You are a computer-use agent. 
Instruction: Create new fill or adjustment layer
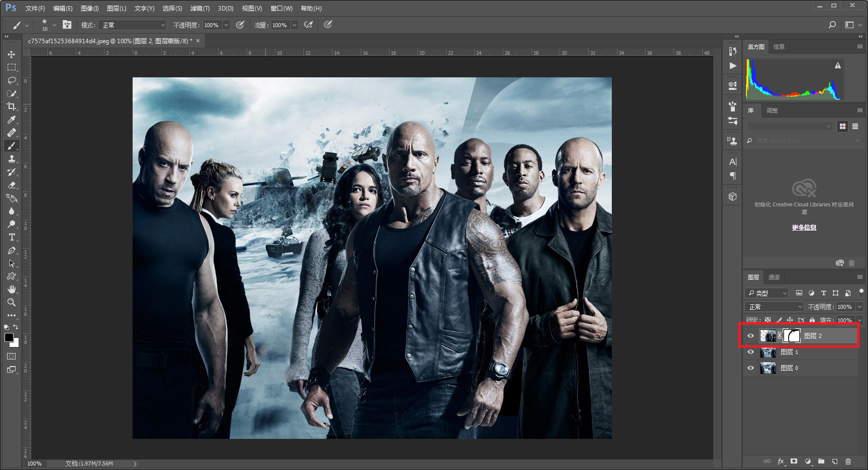click(808, 461)
